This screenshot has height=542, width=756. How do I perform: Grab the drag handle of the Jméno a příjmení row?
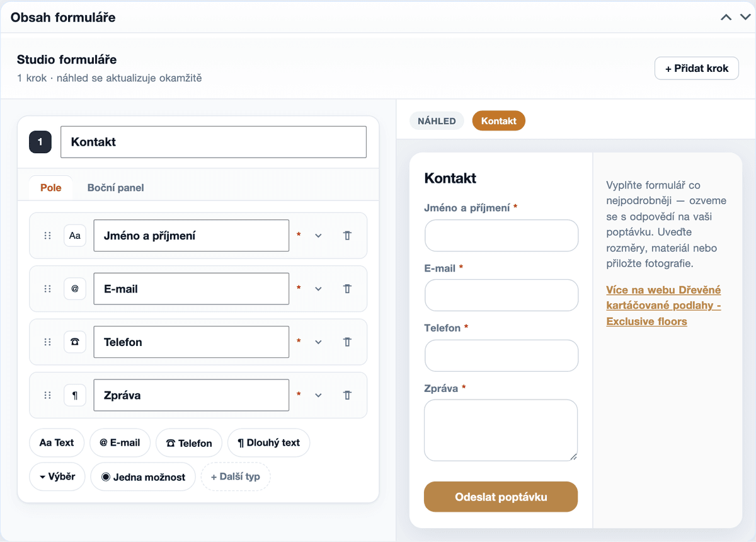(x=47, y=236)
